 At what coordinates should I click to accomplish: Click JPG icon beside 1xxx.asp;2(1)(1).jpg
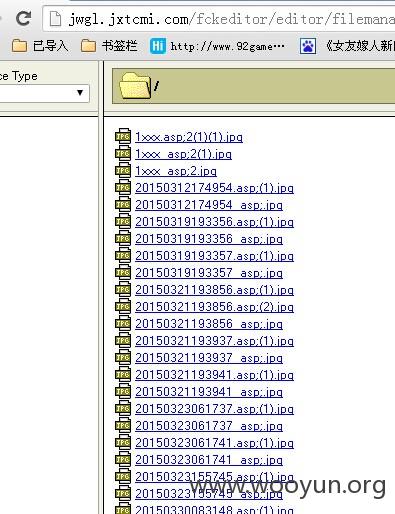[x=123, y=136]
